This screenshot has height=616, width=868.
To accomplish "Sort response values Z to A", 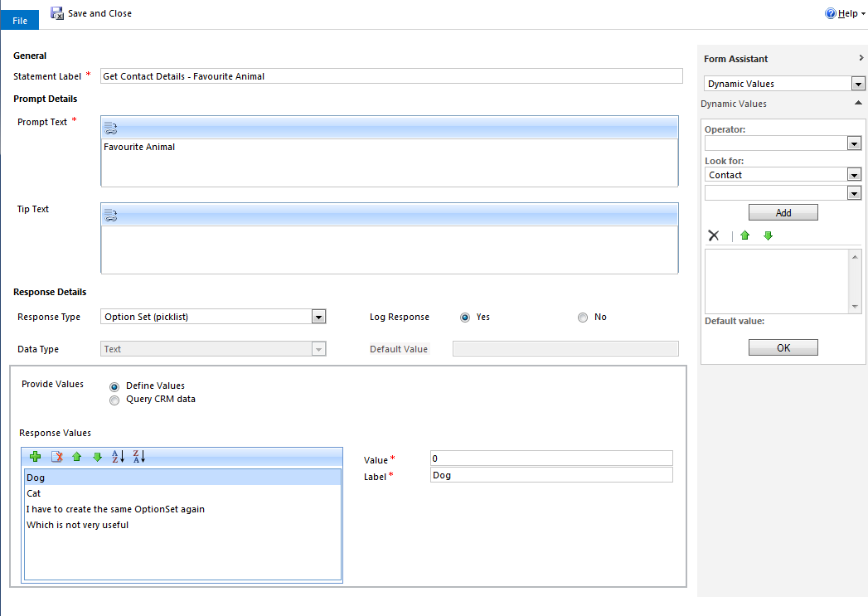I will (x=139, y=457).
